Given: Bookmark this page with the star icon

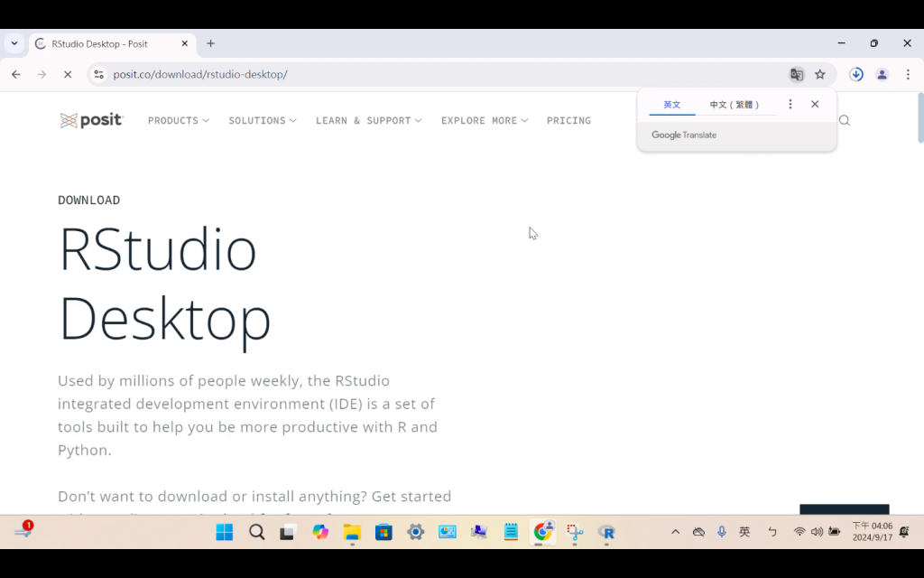Looking at the screenshot, I should click(x=820, y=74).
